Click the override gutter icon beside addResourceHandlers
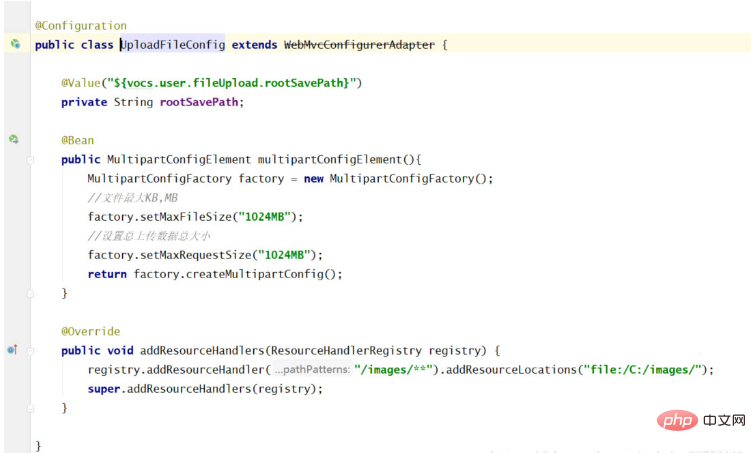Image resolution: width=756 pixels, height=453 pixels. 13,349
